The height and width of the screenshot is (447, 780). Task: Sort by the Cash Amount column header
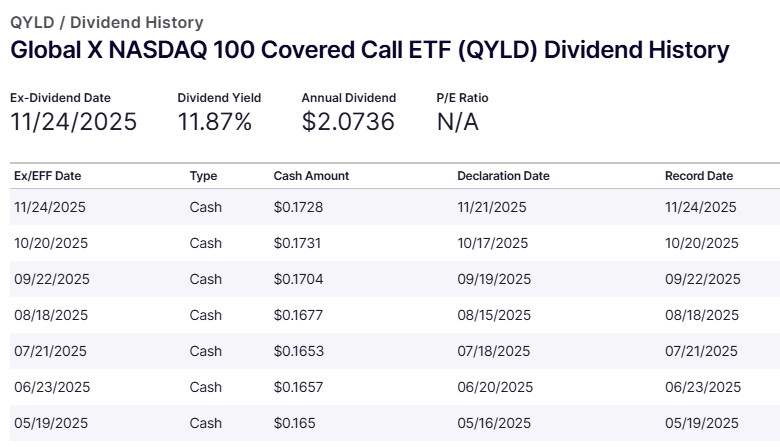pyautogui.click(x=311, y=176)
